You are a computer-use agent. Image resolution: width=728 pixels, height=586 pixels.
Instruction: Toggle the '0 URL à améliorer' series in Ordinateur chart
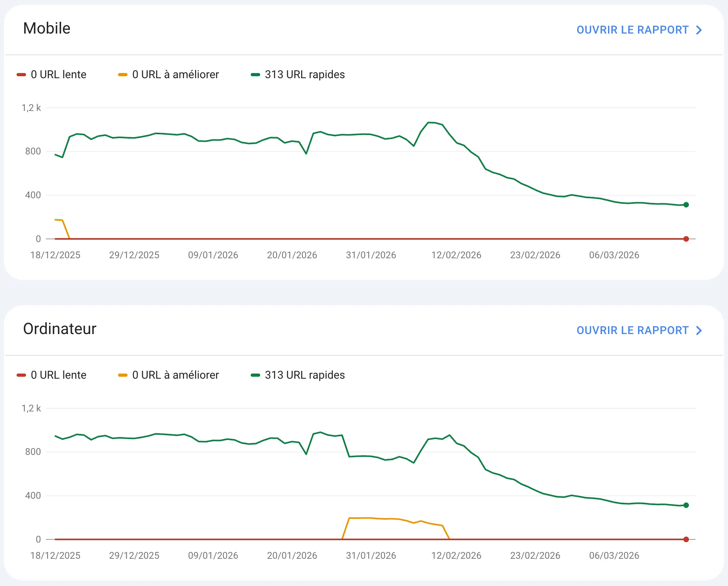pyautogui.click(x=168, y=374)
